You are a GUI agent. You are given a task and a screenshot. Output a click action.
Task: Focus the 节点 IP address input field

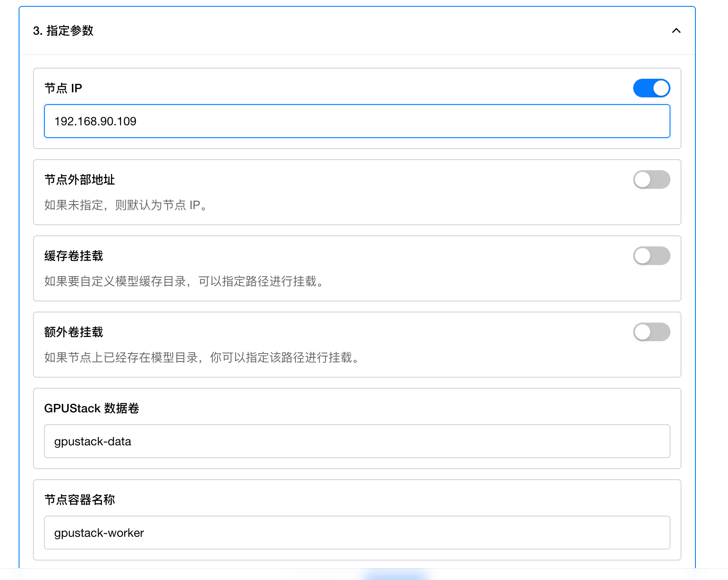(x=357, y=121)
